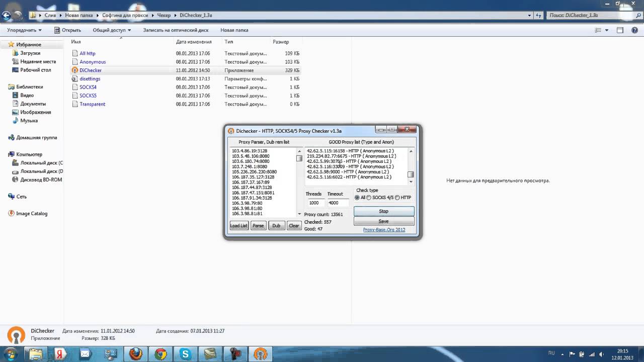Expand the Упорядочить dropdown menu
Viewport: 644px width, 362px height.
(24, 30)
